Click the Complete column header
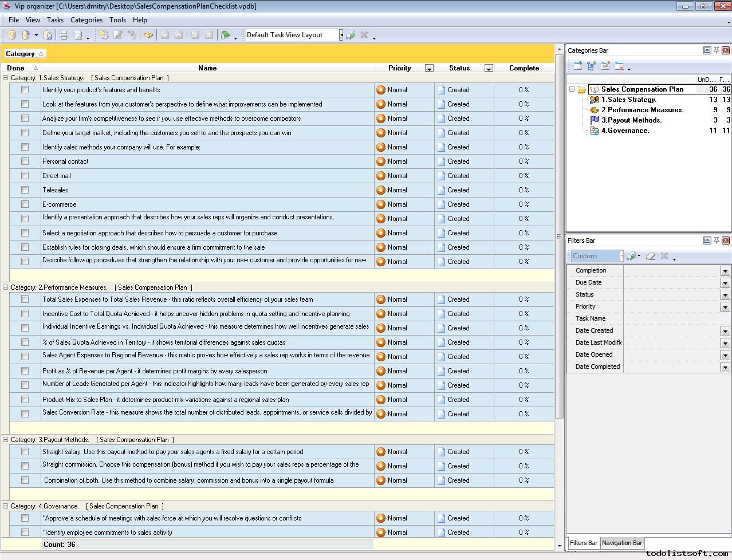Image resolution: width=732 pixels, height=560 pixels. [524, 68]
